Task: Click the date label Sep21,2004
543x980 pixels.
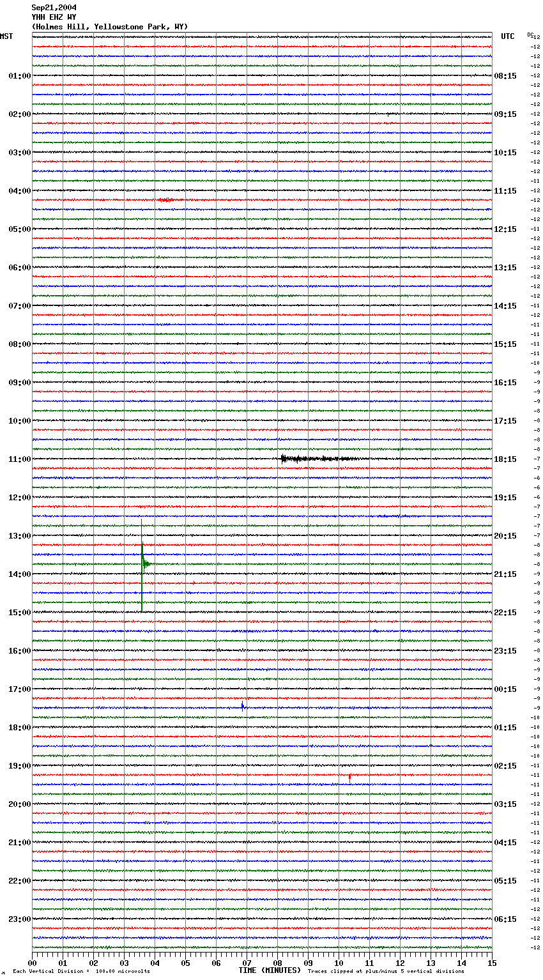Action: coord(54,8)
